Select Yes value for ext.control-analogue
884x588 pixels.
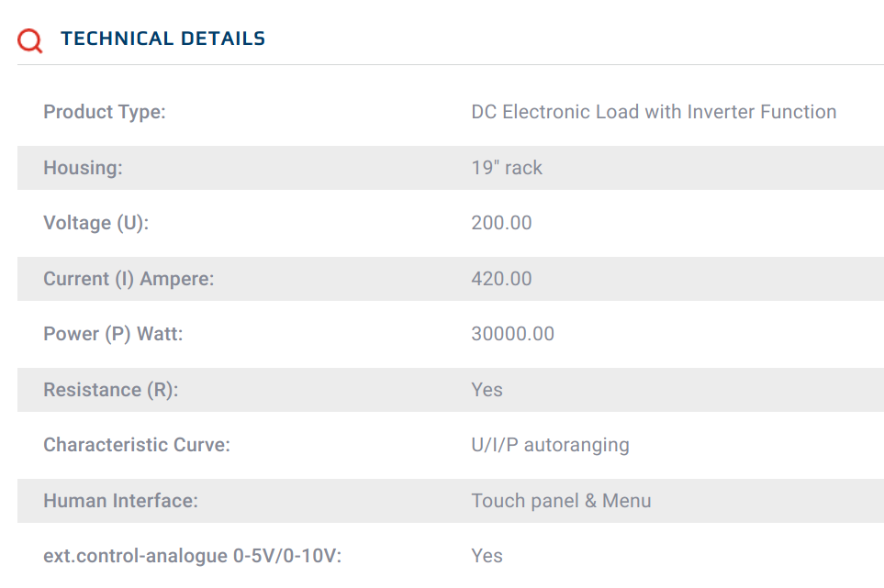[x=487, y=556]
